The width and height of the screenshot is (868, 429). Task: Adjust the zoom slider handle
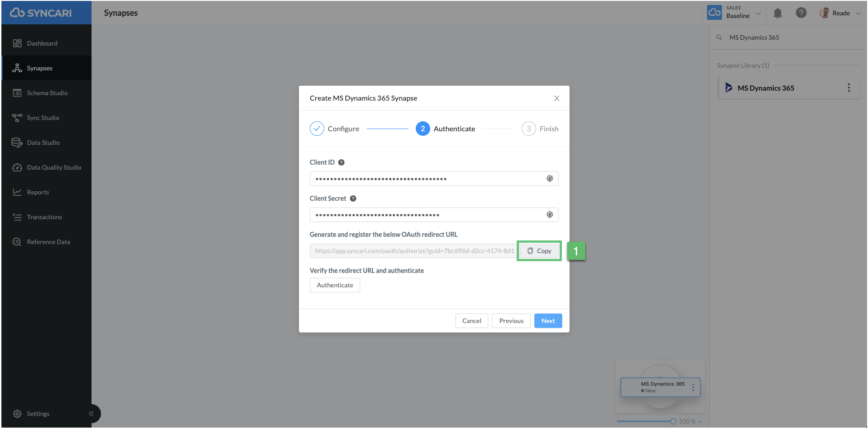click(x=673, y=421)
